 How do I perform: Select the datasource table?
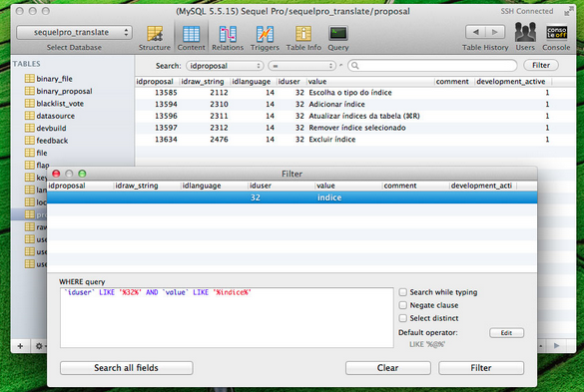(50, 116)
